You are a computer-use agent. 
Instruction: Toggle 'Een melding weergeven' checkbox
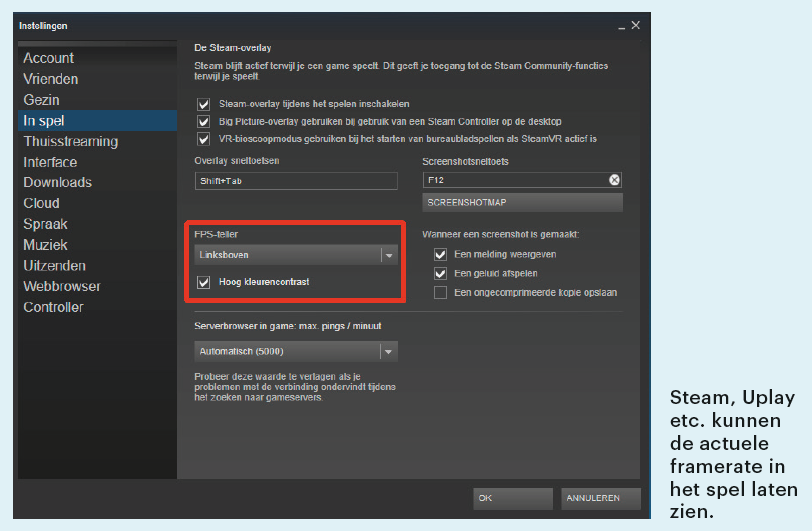click(440, 254)
